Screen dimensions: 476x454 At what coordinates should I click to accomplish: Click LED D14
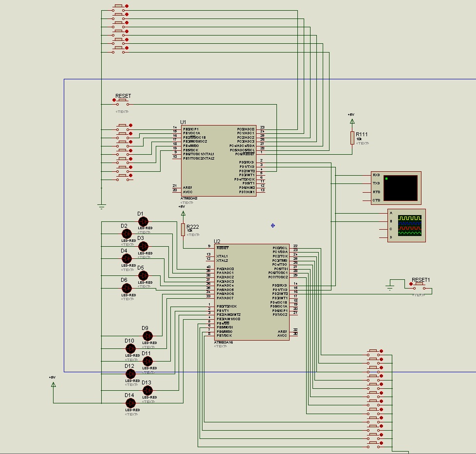(x=130, y=403)
